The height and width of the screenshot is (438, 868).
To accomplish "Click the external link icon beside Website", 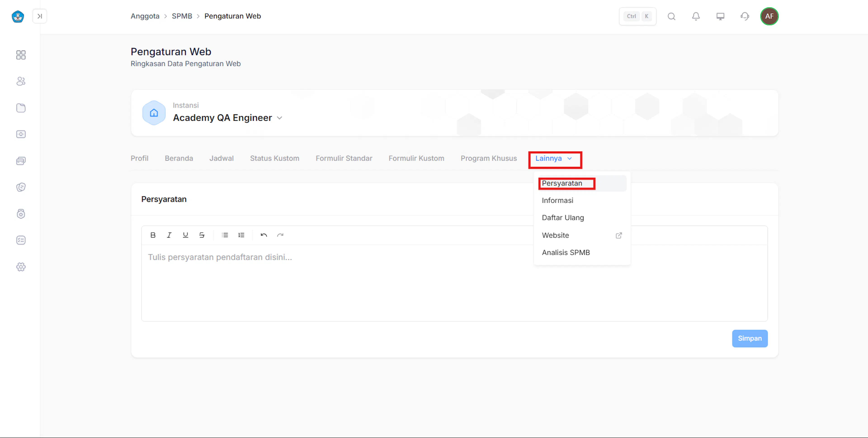I will click(619, 235).
